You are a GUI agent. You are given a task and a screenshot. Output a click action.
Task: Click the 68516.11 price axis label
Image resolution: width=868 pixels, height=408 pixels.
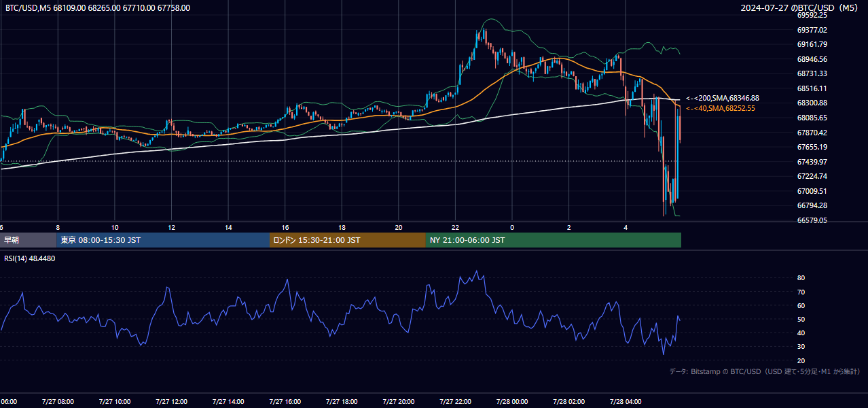[812, 88]
